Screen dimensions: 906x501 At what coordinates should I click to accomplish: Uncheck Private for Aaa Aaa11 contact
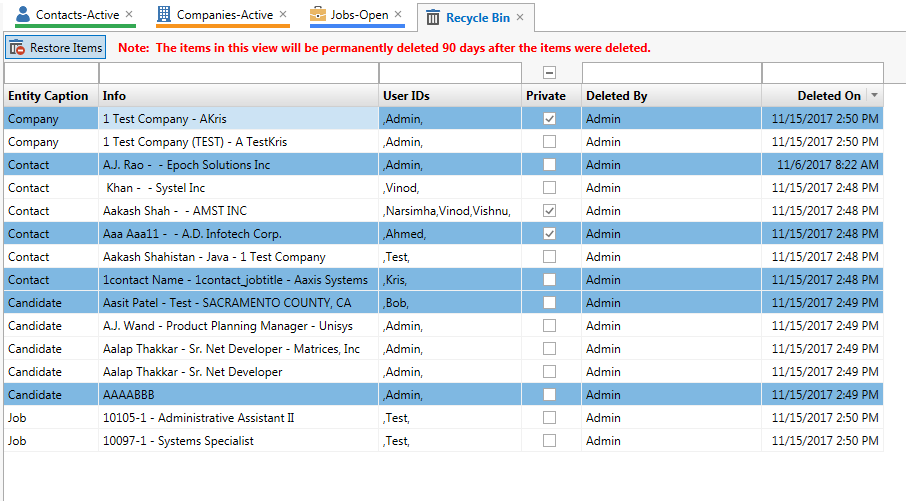tap(549, 234)
